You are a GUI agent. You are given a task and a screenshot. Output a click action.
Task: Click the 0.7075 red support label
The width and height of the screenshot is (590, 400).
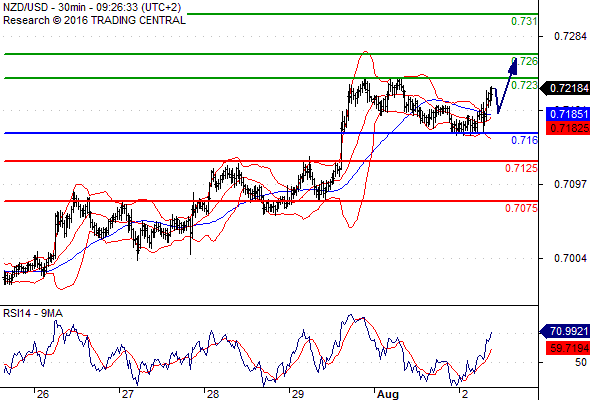tap(521, 208)
